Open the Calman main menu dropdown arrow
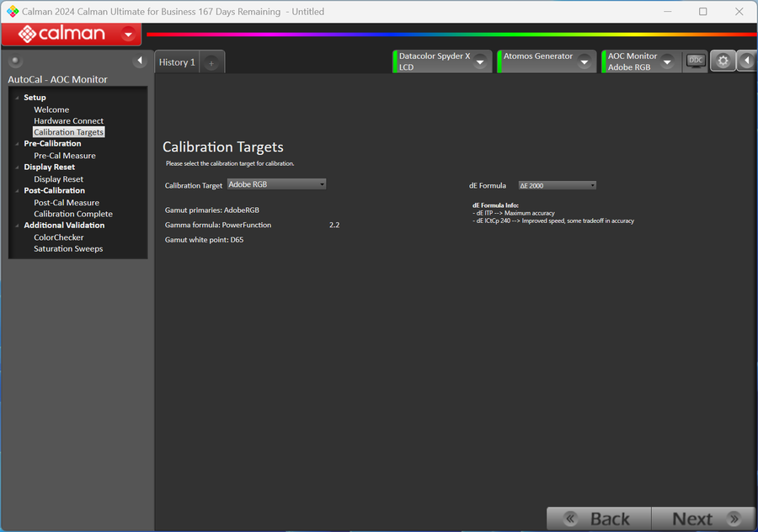Image resolution: width=758 pixels, height=532 pixels. coord(129,35)
